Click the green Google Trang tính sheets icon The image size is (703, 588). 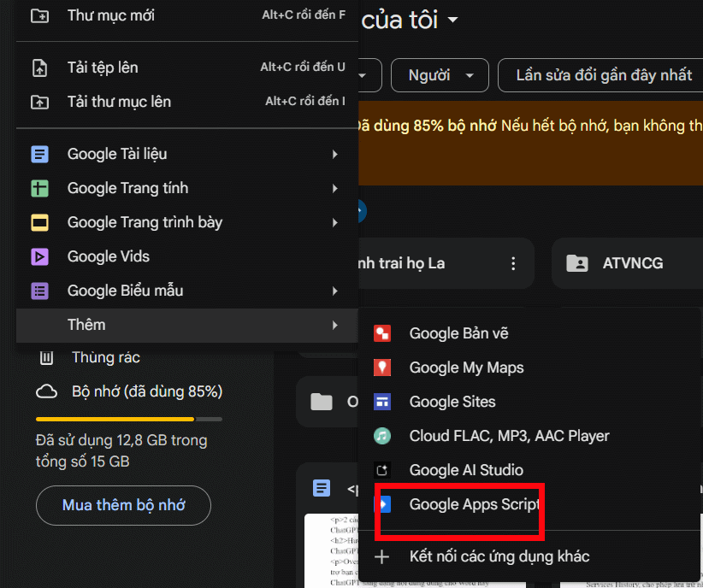(39, 188)
